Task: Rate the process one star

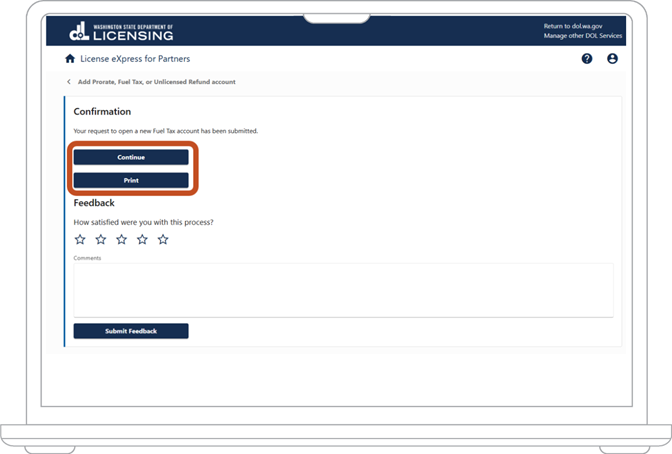Action: click(80, 239)
